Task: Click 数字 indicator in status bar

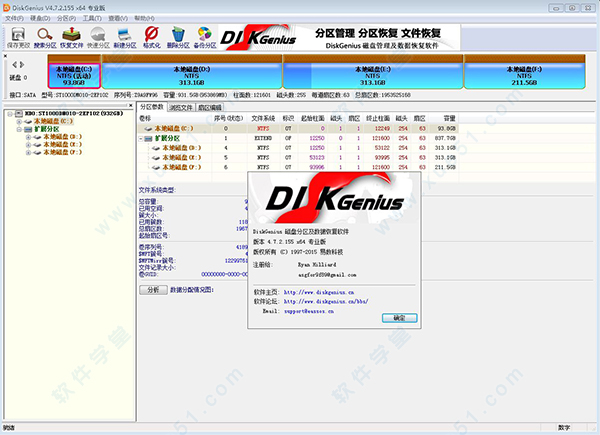Action: (564, 428)
